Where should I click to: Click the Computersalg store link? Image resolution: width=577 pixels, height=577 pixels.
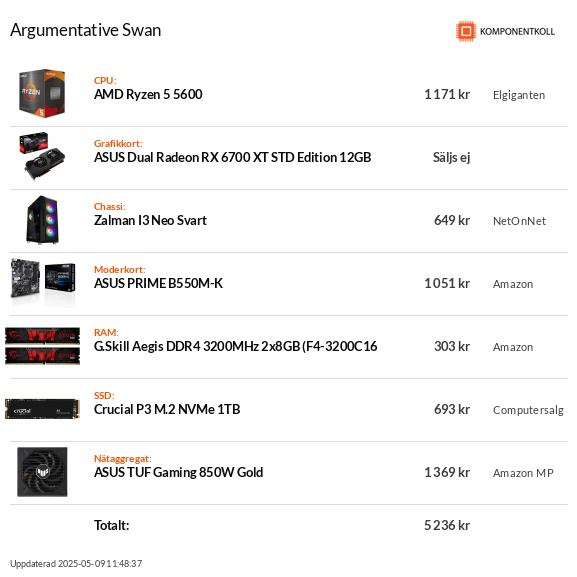[528, 410]
